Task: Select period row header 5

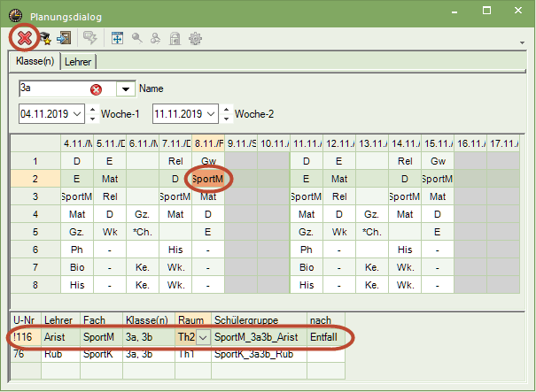Action: tap(35, 232)
